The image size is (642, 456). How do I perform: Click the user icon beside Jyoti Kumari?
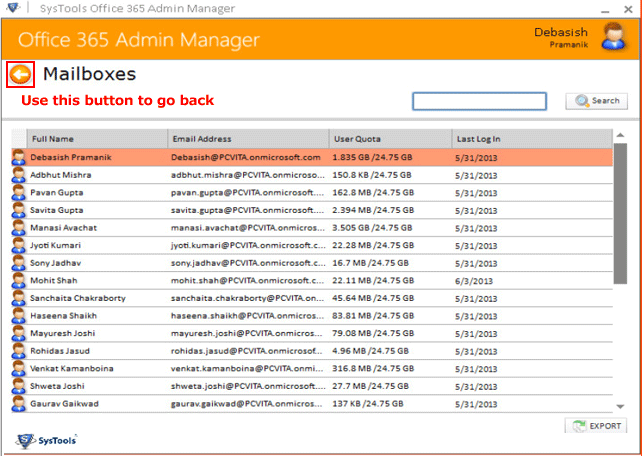18,245
